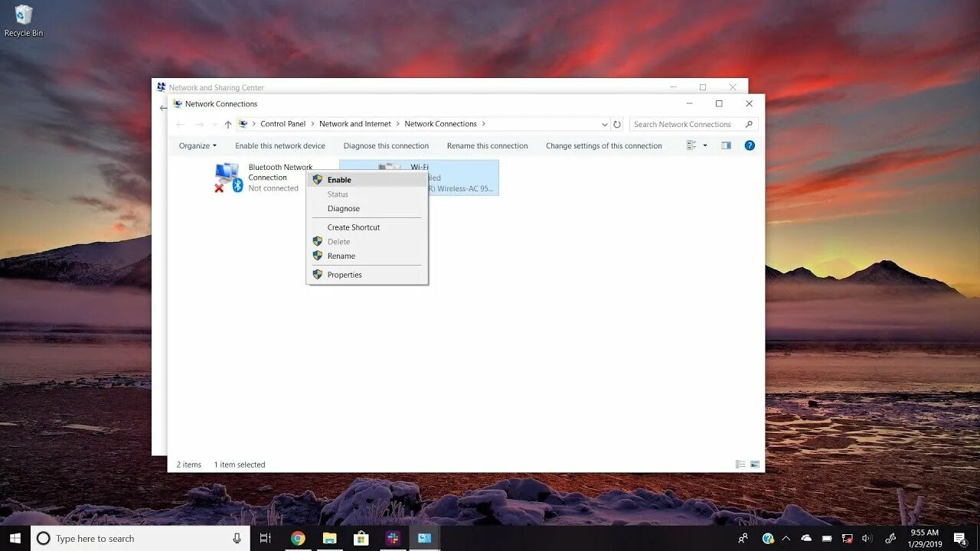Select the Wi-Fi adapter item
This screenshot has width=980, height=551.
(x=419, y=178)
